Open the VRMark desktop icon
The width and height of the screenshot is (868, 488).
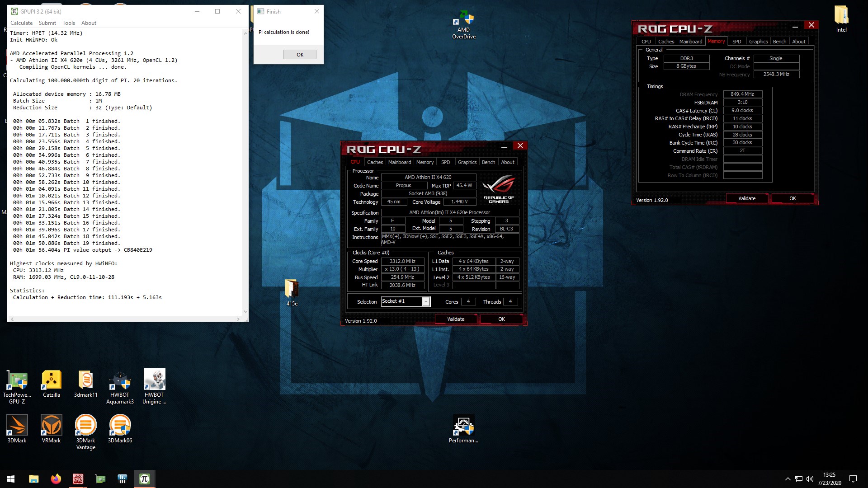pos(52,429)
